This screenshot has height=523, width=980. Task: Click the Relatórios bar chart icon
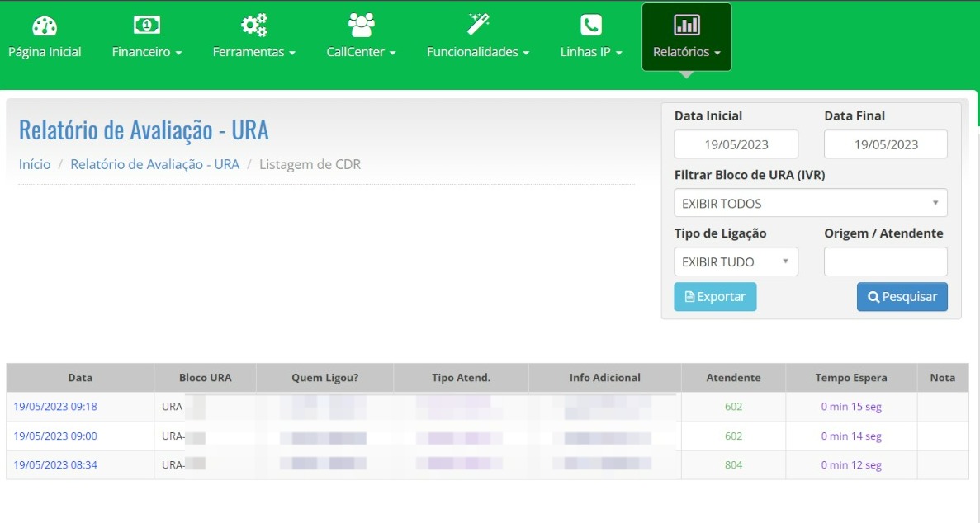point(686,26)
